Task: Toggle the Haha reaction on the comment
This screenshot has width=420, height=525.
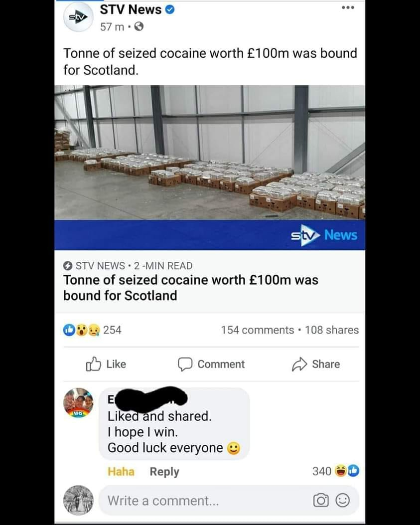Action: coord(121,472)
